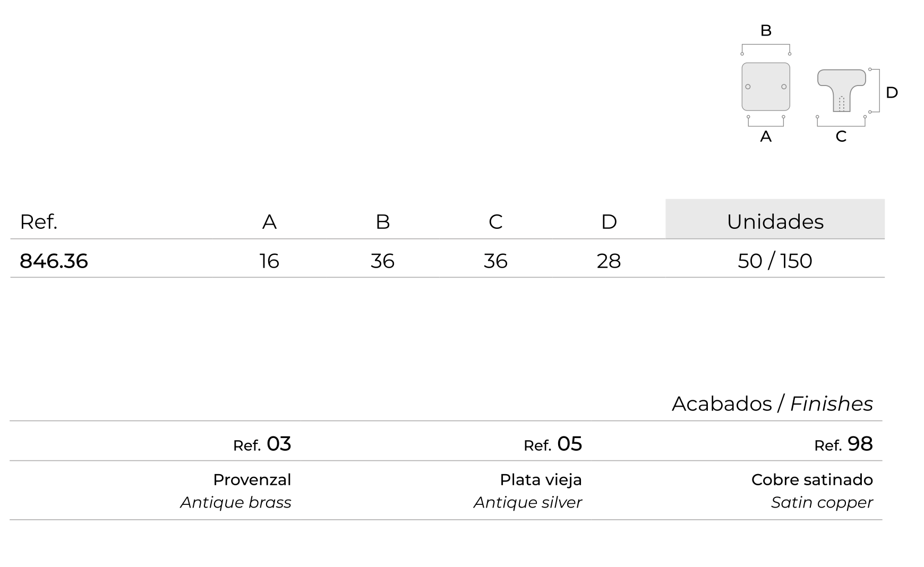
Task: Select finish Ref. 05
Action: pos(553,444)
